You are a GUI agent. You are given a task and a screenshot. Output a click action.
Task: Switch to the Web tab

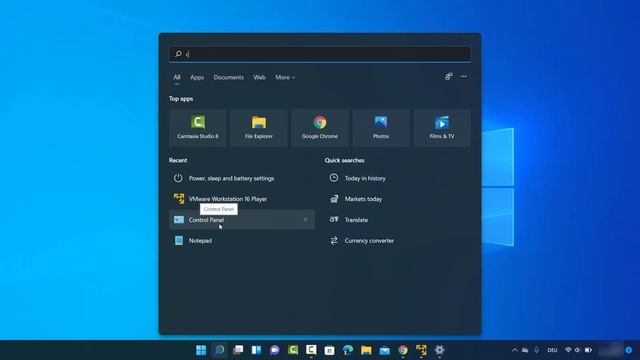(x=259, y=77)
